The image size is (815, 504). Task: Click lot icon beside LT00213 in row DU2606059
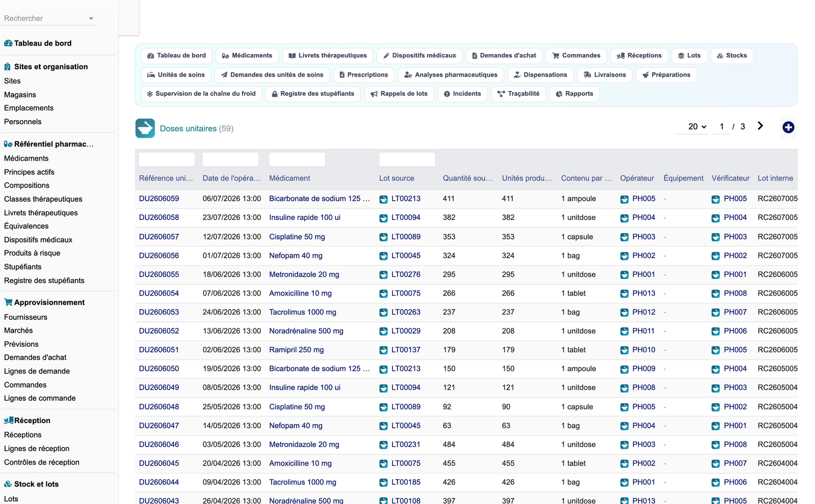click(x=384, y=199)
